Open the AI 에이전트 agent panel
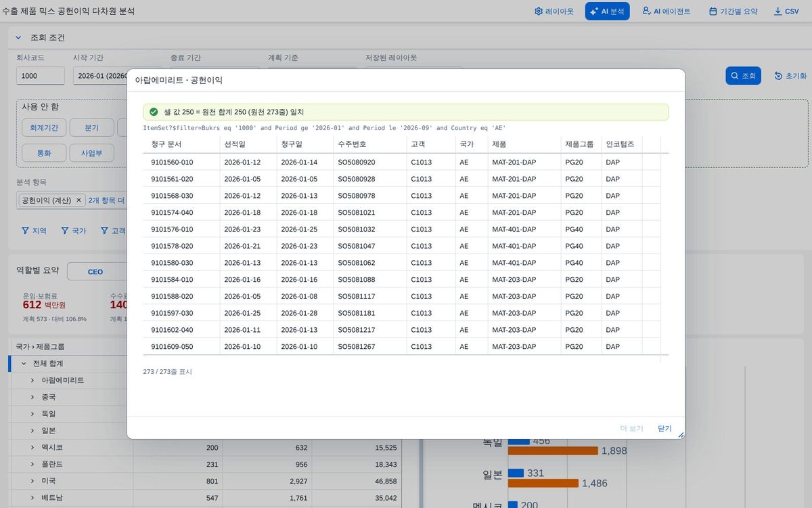The width and height of the screenshot is (812, 508). point(667,12)
